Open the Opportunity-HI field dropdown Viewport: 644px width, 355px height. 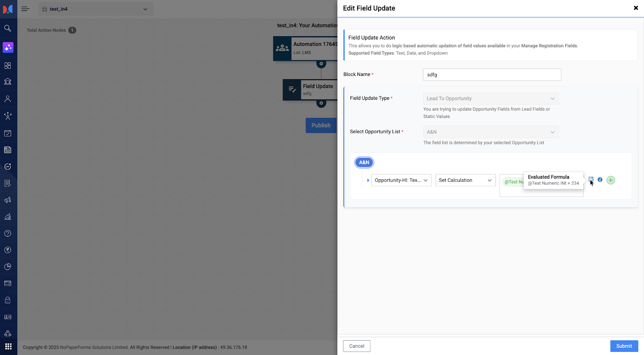pos(401,180)
